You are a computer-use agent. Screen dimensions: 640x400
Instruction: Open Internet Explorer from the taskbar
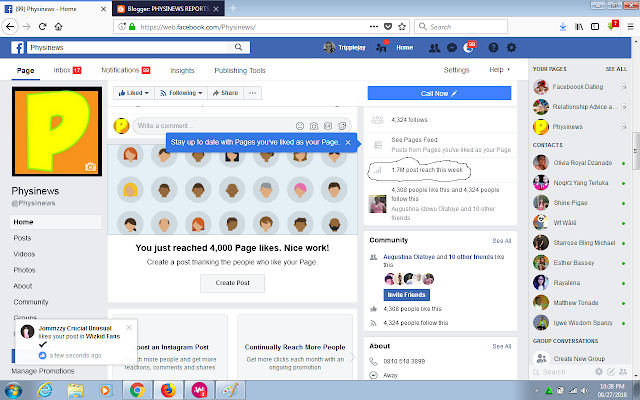tap(44, 390)
